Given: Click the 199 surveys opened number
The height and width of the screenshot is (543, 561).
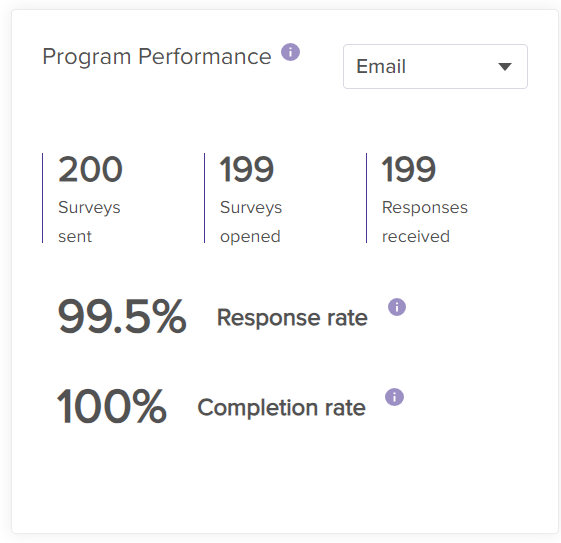Looking at the screenshot, I should (247, 170).
